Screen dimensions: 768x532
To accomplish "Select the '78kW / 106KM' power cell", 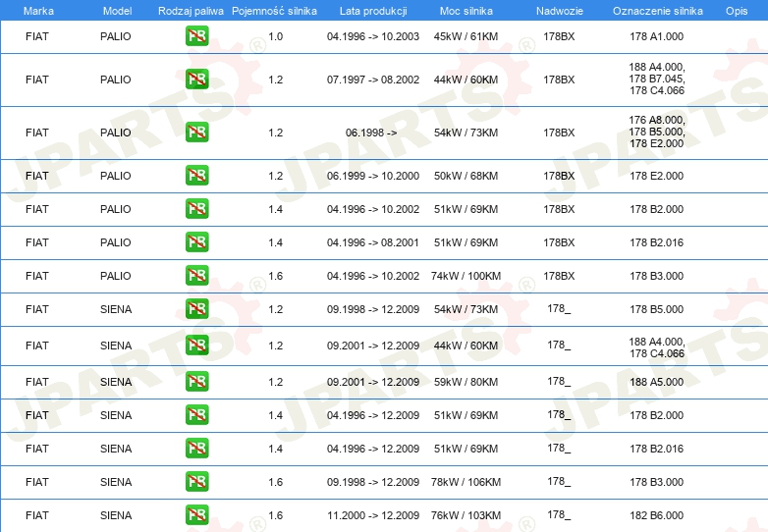I will pos(466,482).
